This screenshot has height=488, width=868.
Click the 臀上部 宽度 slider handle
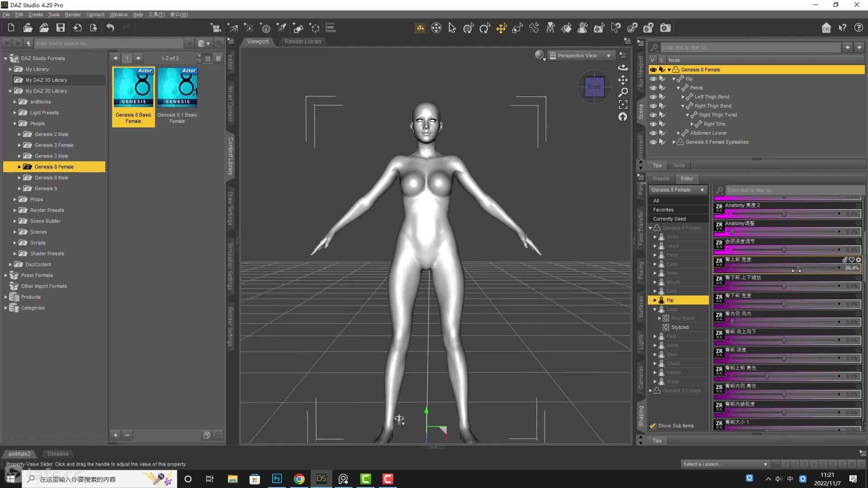[798, 267]
